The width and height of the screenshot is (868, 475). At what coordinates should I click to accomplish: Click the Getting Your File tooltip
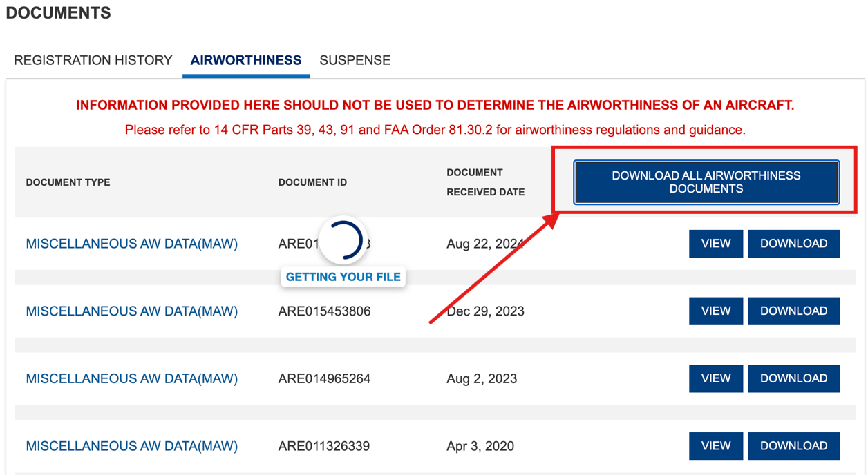click(343, 277)
